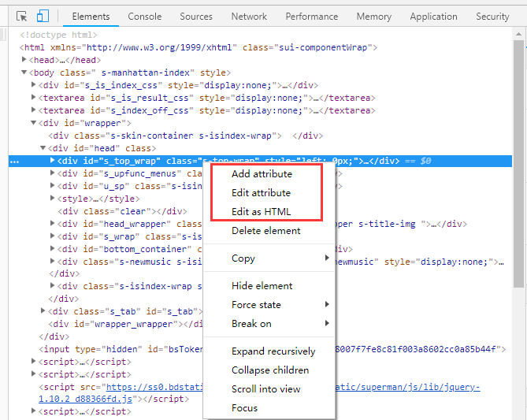Screen dimensions: 527x420
Task: Expand the s_is_index_css div node
Action: pos(33,85)
